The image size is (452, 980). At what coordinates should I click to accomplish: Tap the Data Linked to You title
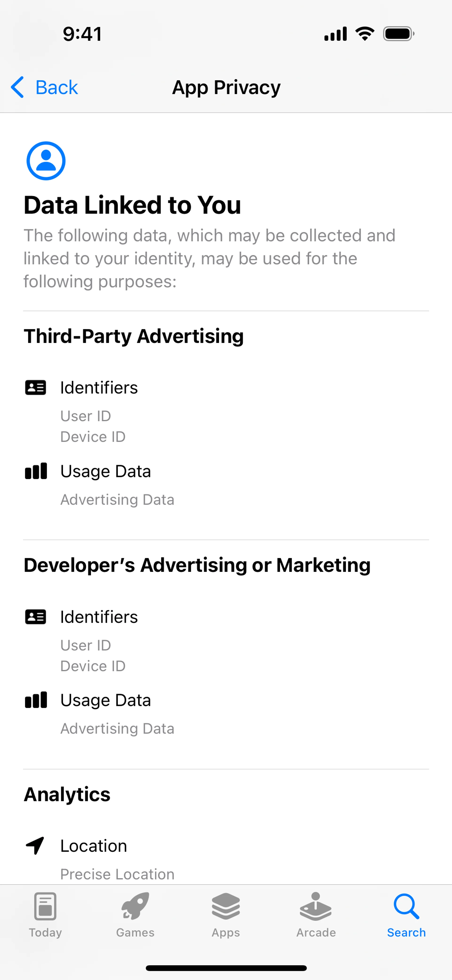(132, 205)
